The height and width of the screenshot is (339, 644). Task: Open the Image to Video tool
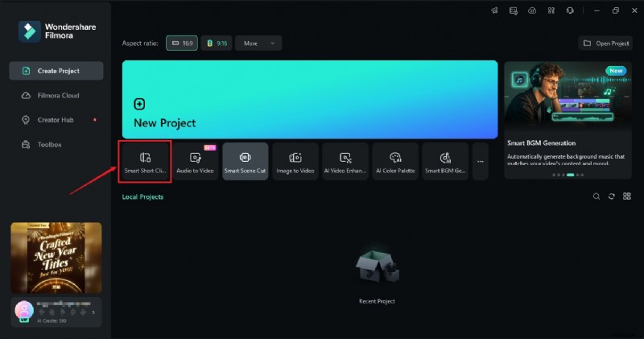(x=295, y=161)
